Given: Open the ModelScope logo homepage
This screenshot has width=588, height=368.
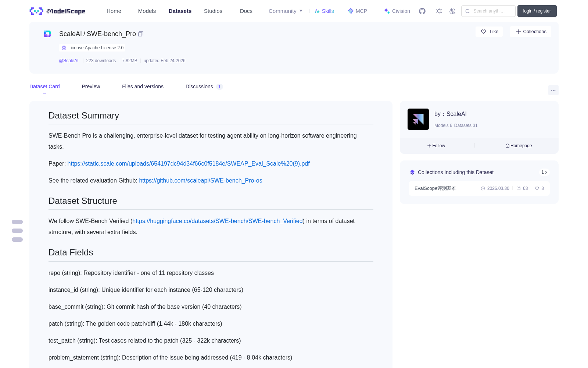Looking at the screenshot, I should point(57,11).
